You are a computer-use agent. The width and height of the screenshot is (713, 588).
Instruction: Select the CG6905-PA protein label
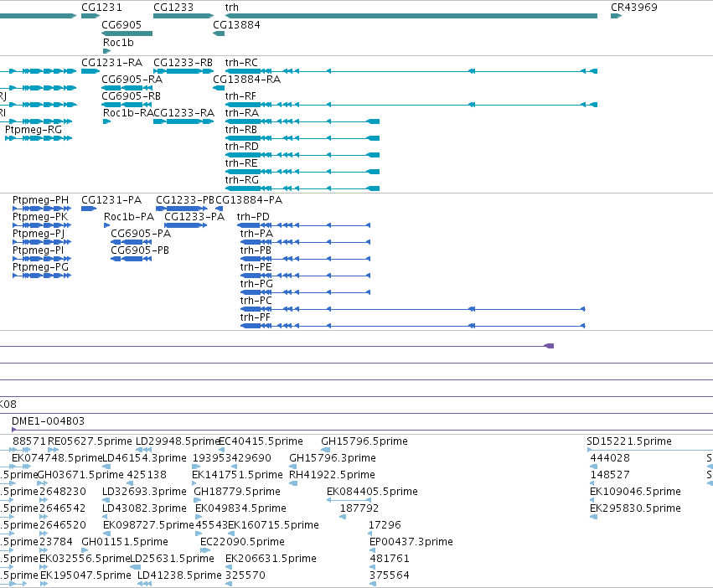click(x=141, y=234)
